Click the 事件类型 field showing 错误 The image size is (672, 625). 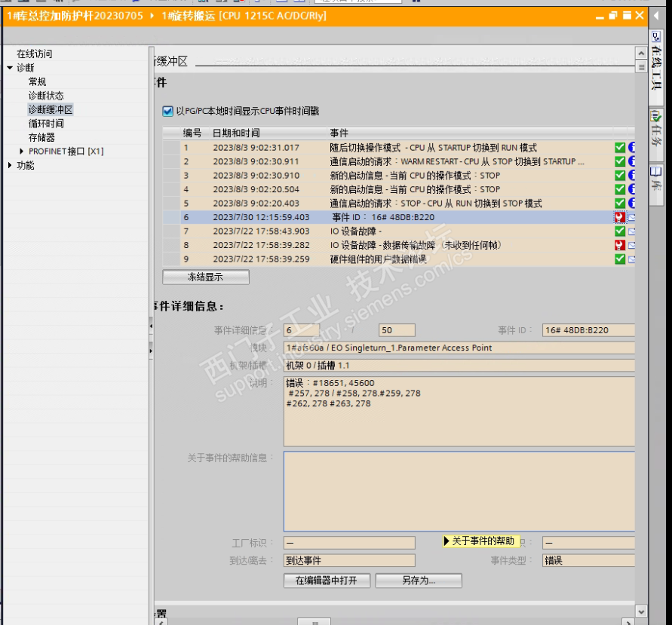588,560
